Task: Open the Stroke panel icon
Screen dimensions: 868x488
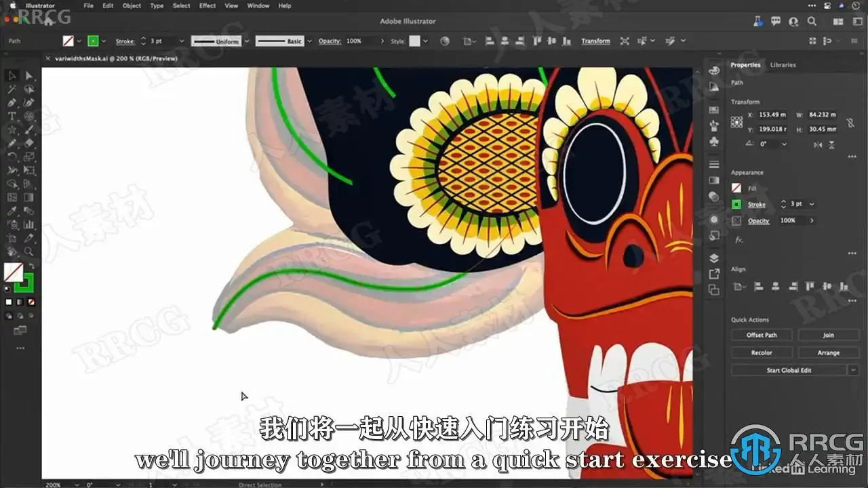Action: click(x=713, y=165)
